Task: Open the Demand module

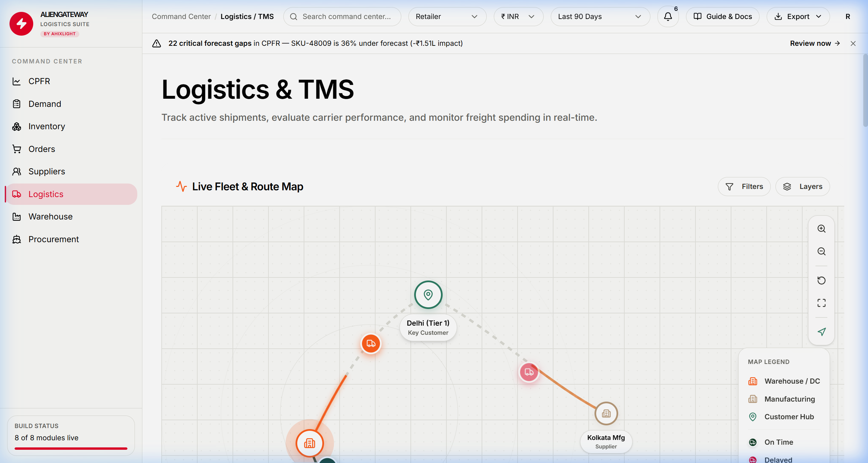Action: [x=71, y=104]
